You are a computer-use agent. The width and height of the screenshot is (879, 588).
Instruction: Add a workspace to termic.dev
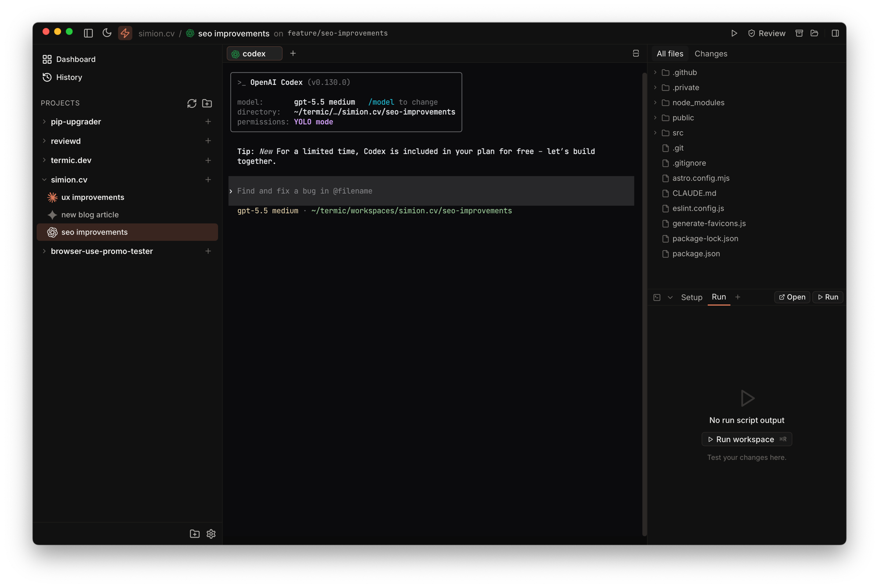pos(208,160)
